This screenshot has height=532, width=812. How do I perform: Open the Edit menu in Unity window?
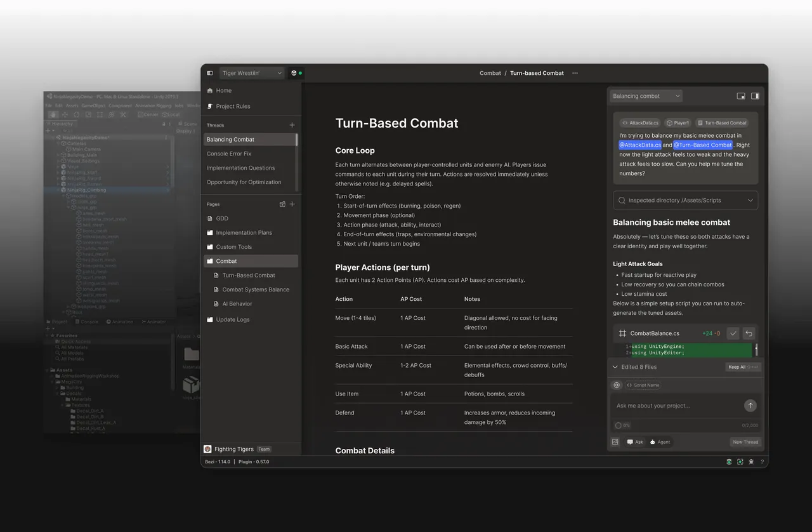59,105
